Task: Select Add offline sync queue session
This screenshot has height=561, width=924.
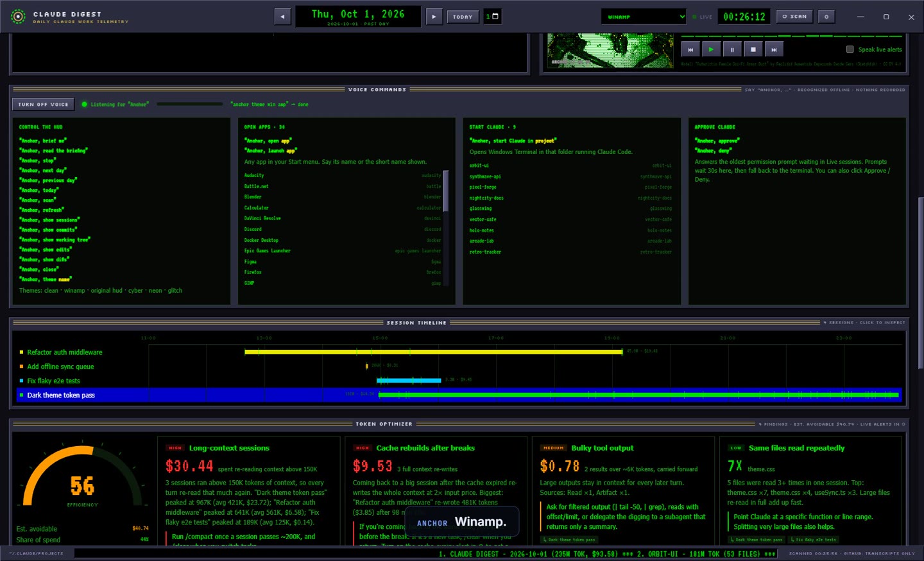Action: click(x=459, y=367)
